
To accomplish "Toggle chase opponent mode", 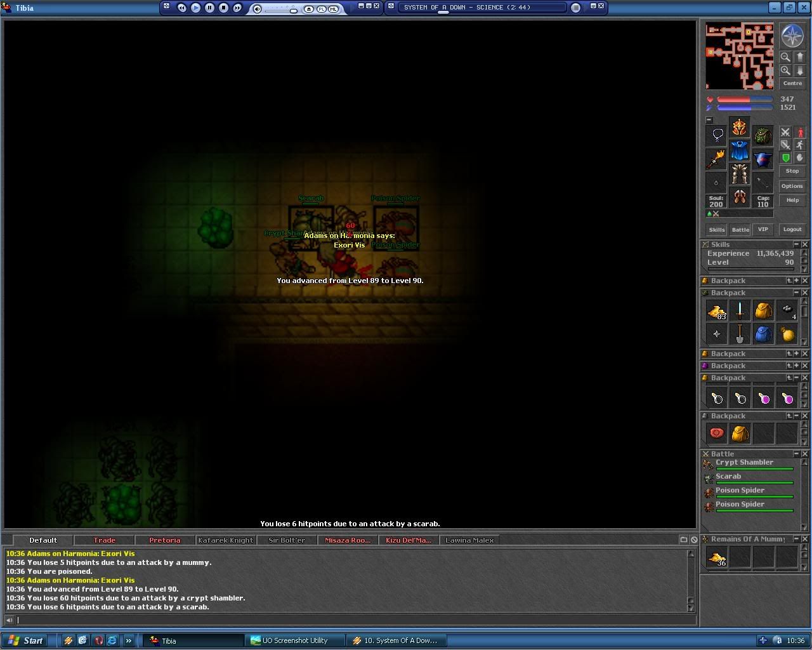I will point(800,145).
